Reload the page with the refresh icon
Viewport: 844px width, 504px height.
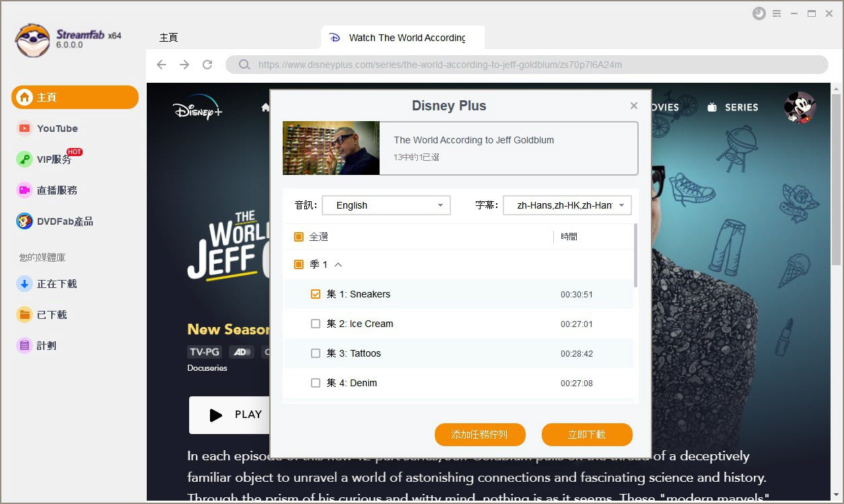207,65
